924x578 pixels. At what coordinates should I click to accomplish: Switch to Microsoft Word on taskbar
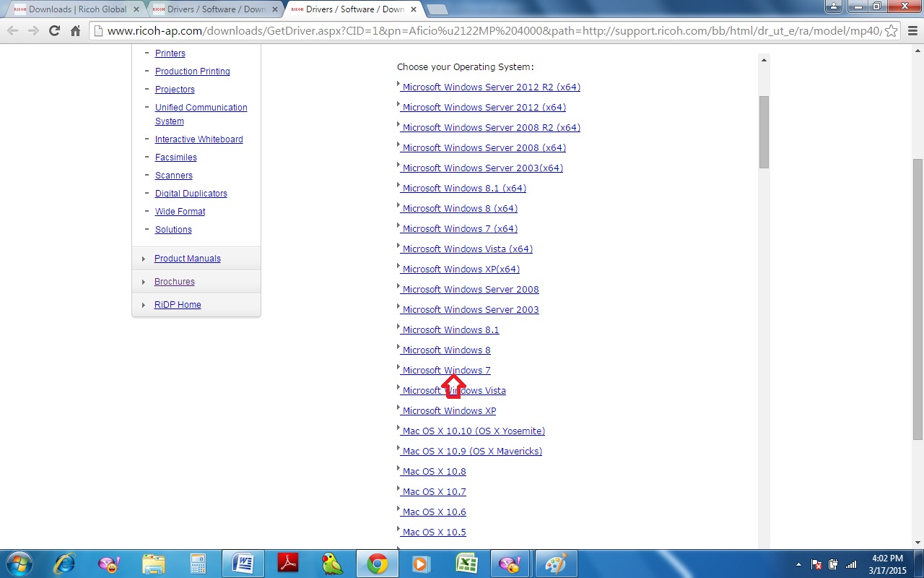click(x=243, y=564)
